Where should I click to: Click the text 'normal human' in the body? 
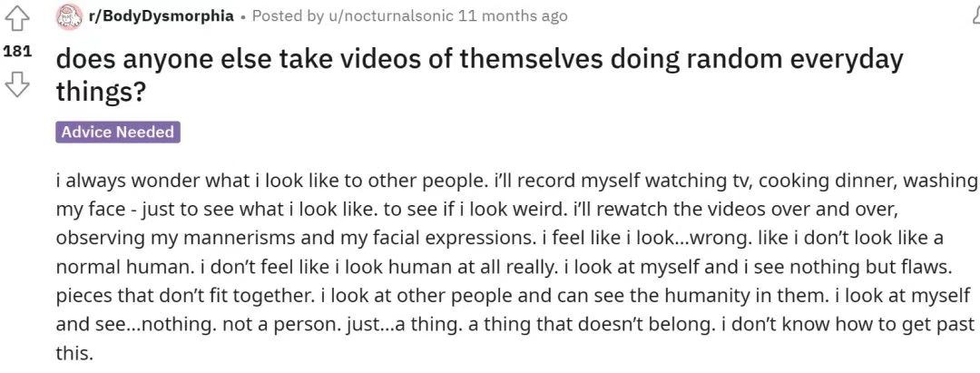122,267
